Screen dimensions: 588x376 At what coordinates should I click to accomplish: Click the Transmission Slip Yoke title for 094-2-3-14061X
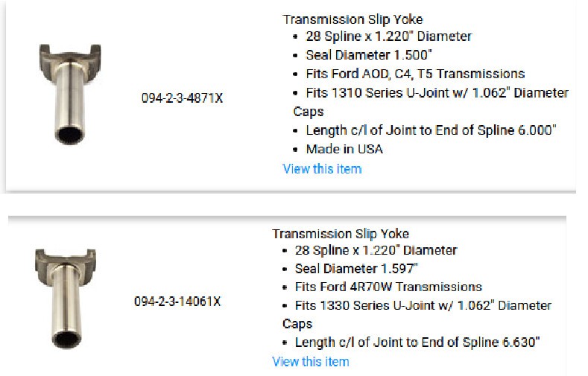(341, 233)
